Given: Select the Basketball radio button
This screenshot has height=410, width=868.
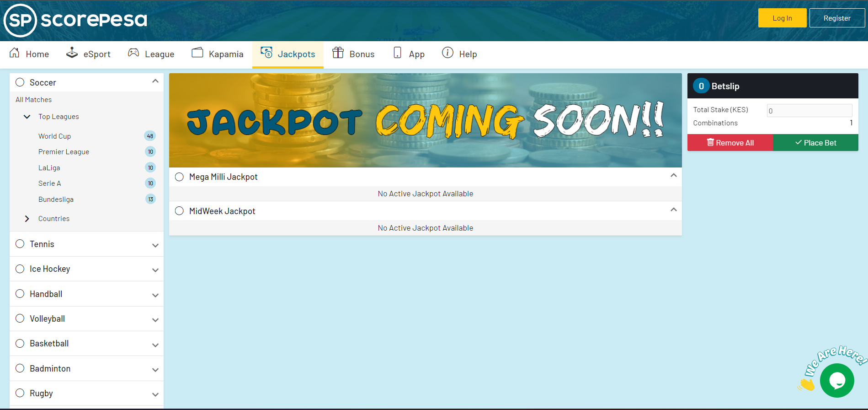Looking at the screenshot, I should [x=20, y=343].
